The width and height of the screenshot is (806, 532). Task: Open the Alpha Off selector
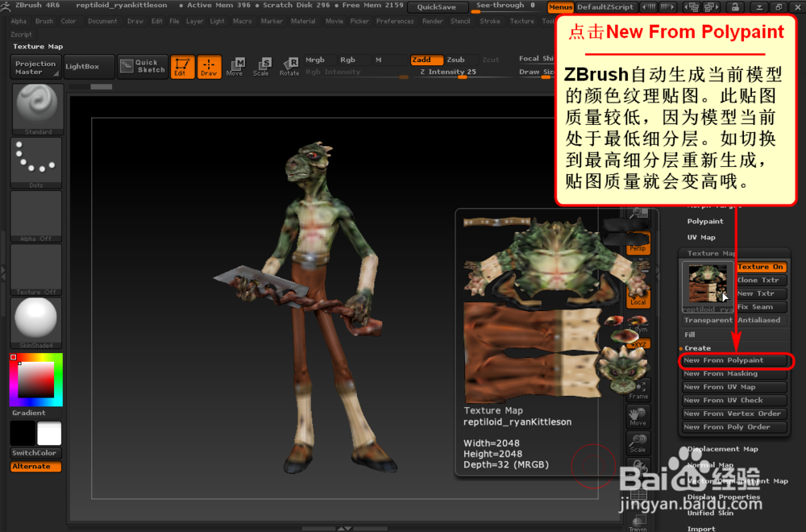tap(36, 216)
